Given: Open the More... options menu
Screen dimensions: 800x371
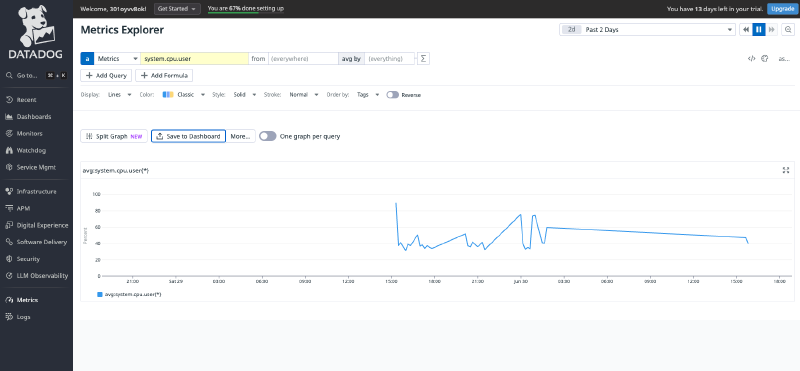Looking at the screenshot, I should (x=241, y=136).
